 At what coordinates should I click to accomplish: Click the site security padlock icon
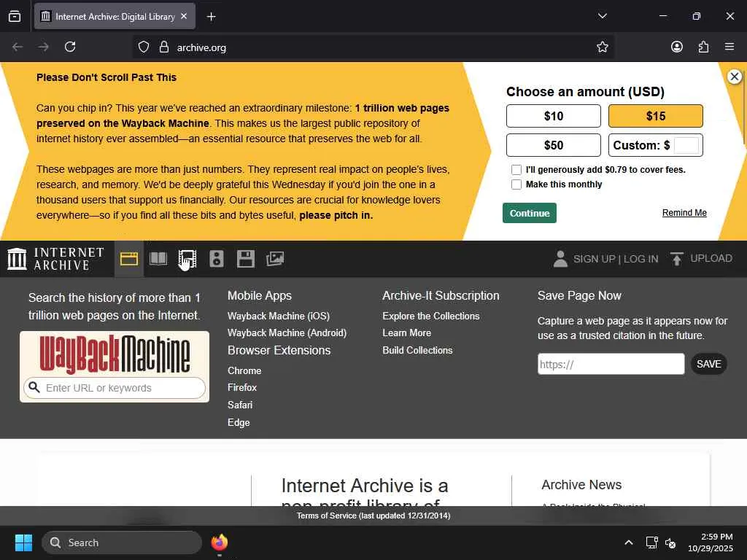(x=164, y=47)
